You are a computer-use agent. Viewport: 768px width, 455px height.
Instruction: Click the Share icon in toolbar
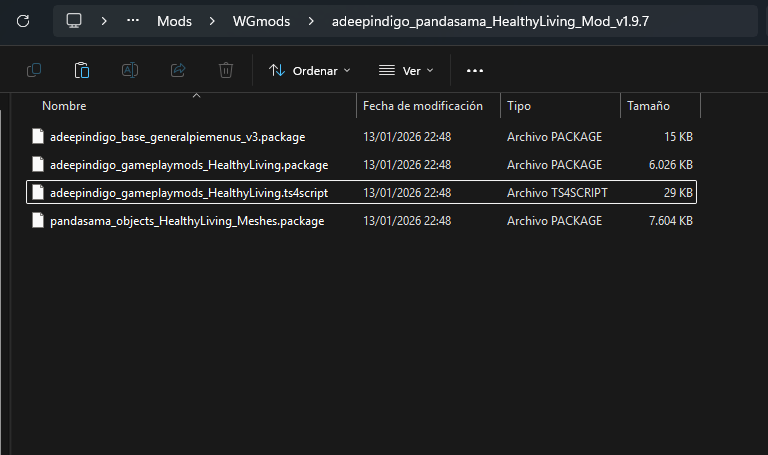click(178, 70)
